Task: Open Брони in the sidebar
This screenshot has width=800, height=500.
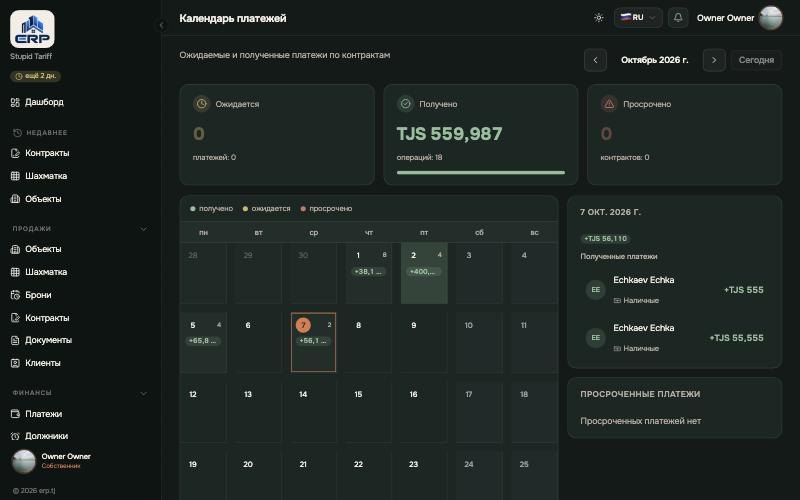Action: (38, 295)
